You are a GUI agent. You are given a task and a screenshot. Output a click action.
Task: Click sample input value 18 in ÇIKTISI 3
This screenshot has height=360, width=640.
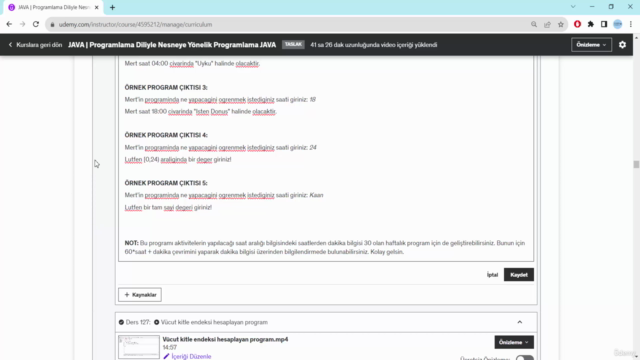(313, 100)
